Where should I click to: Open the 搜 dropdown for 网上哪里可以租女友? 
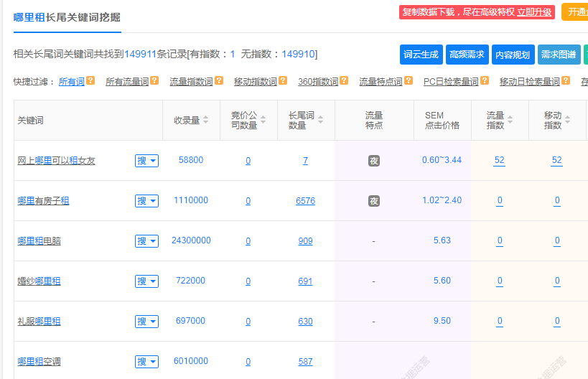tap(146, 161)
